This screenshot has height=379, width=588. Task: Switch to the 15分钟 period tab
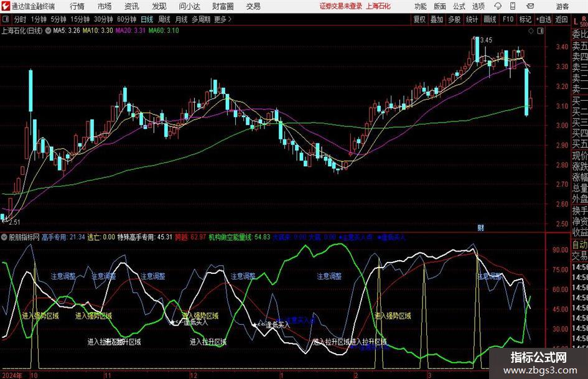pos(80,19)
